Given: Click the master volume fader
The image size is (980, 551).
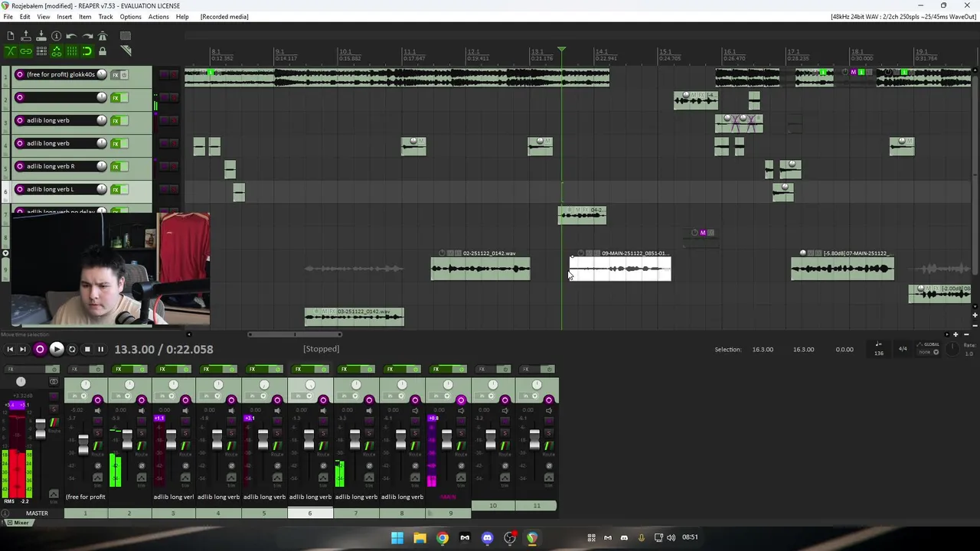Looking at the screenshot, I should pos(41,429).
